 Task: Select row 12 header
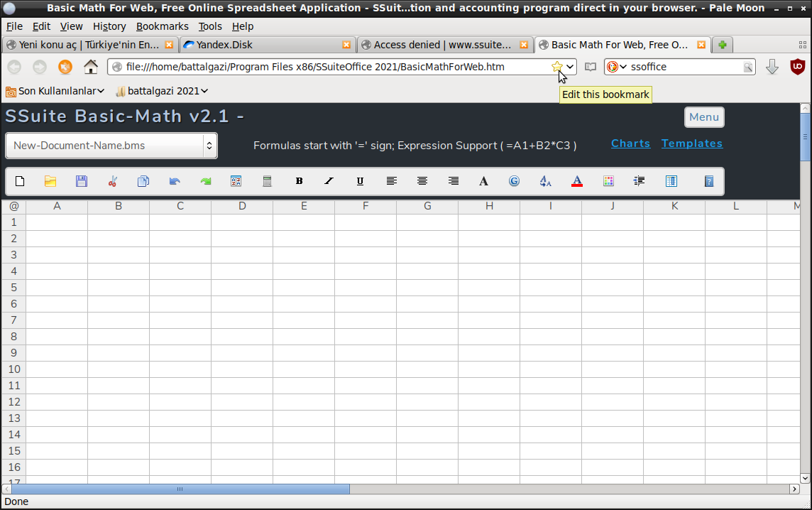click(x=14, y=402)
